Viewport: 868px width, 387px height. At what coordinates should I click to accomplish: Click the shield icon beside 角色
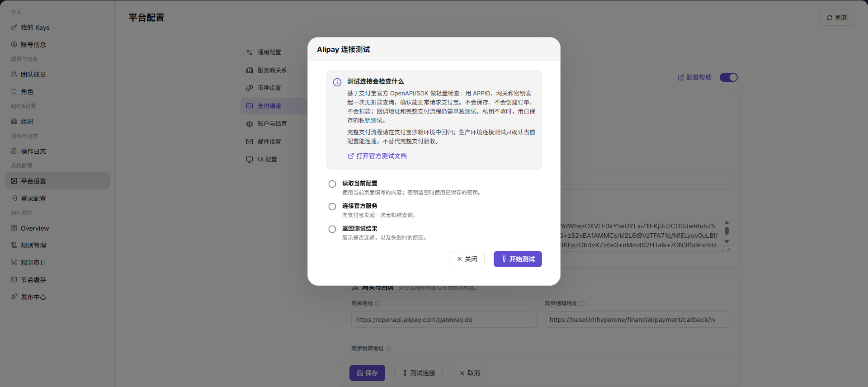click(x=14, y=91)
